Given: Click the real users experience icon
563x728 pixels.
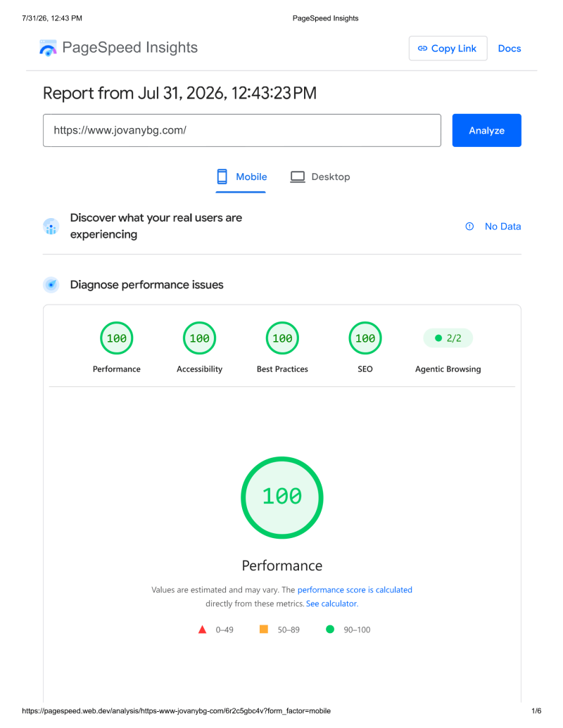Looking at the screenshot, I should [51, 226].
